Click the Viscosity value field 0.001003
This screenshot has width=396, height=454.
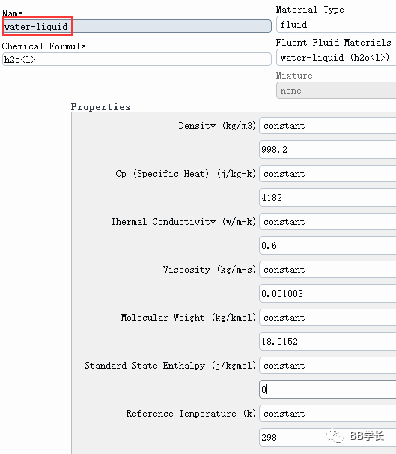pos(328,294)
